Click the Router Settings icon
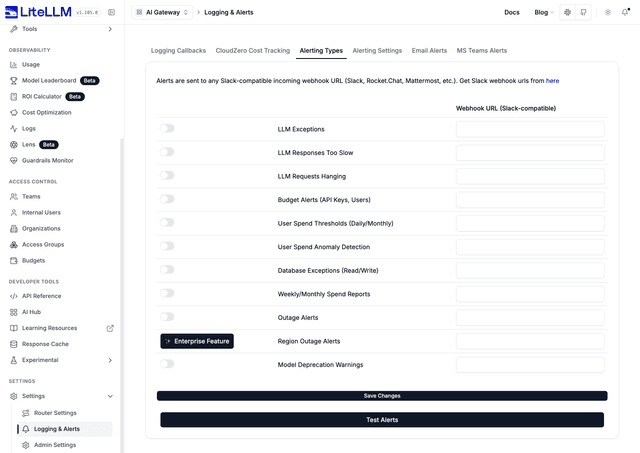Image resolution: width=640 pixels, height=453 pixels. [x=26, y=413]
